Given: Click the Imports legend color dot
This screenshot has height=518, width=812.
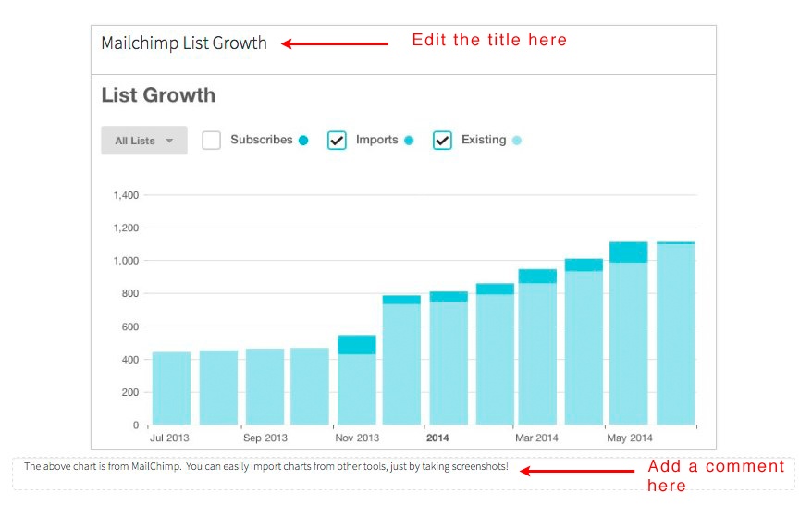Looking at the screenshot, I should pyautogui.click(x=409, y=141).
